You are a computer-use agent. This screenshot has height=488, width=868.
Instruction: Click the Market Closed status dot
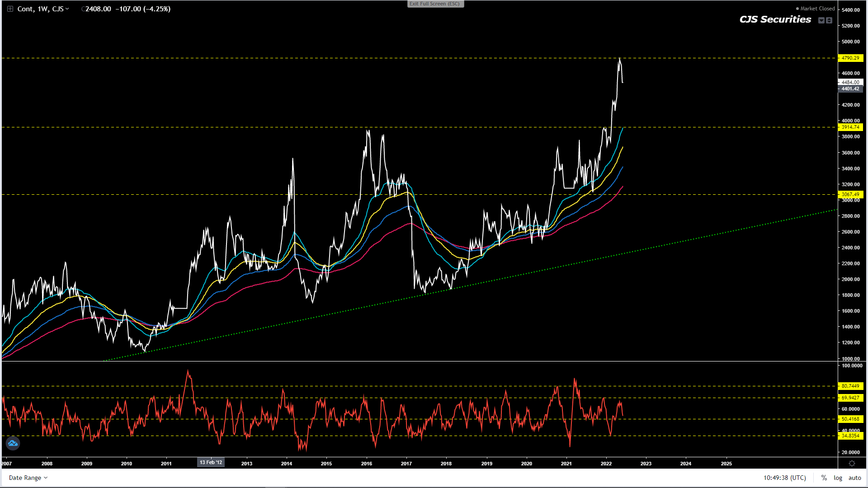click(x=797, y=9)
